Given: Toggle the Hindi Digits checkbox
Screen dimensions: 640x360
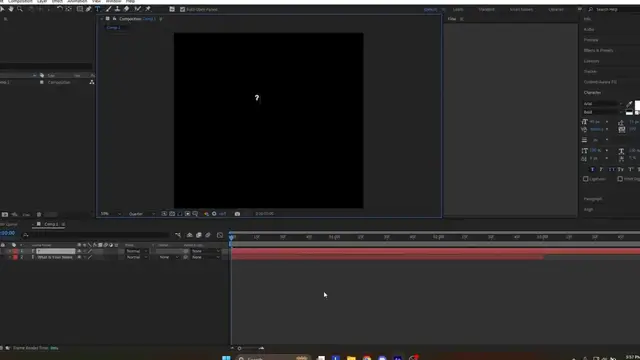Looking at the screenshot, I should coord(620,179).
